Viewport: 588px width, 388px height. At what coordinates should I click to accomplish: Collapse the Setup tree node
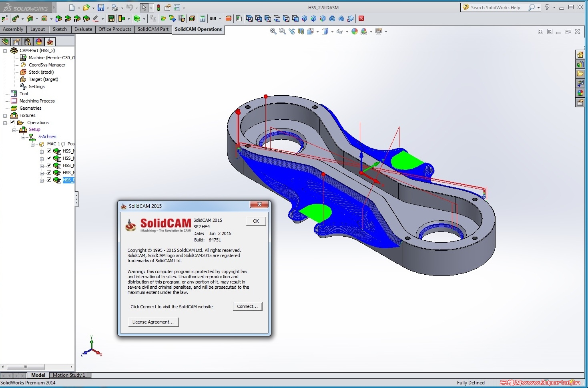(14, 130)
